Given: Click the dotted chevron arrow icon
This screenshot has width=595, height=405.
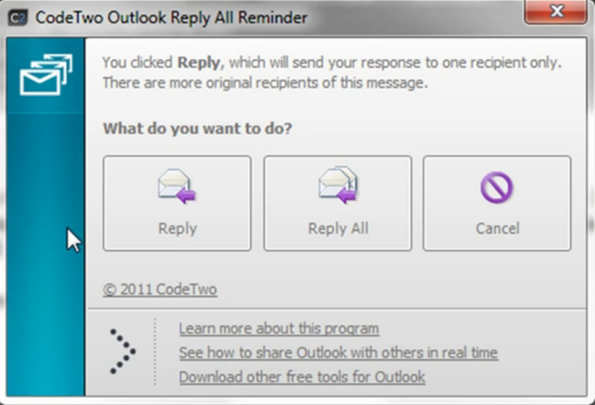Looking at the screenshot, I should (122, 351).
